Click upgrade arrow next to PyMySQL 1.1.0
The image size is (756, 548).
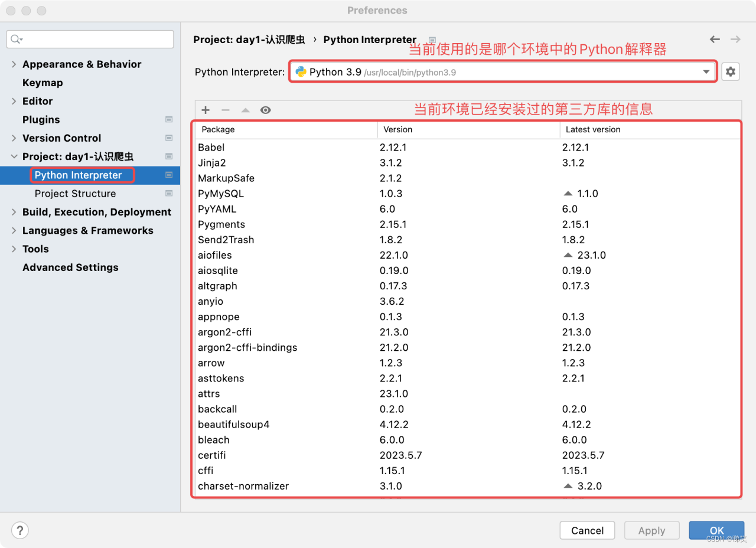pos(568,194)
